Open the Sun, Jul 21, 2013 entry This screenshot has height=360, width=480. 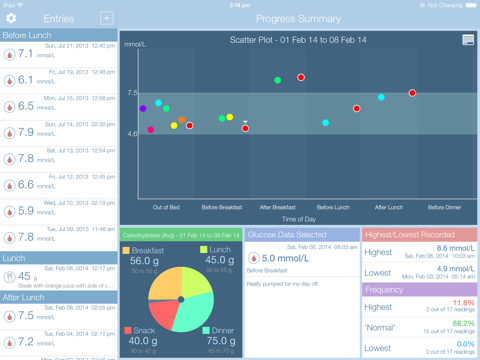pyautogui.click(x=59, y=55)
